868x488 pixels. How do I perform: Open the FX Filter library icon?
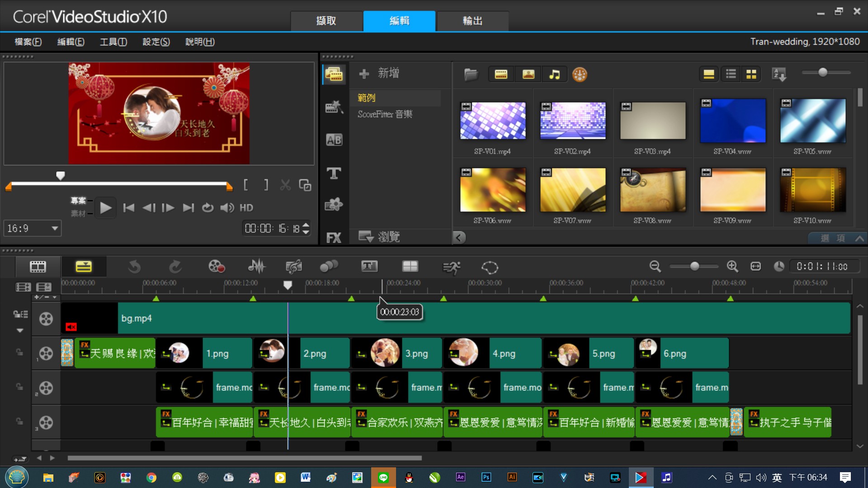tap(334, 238)
